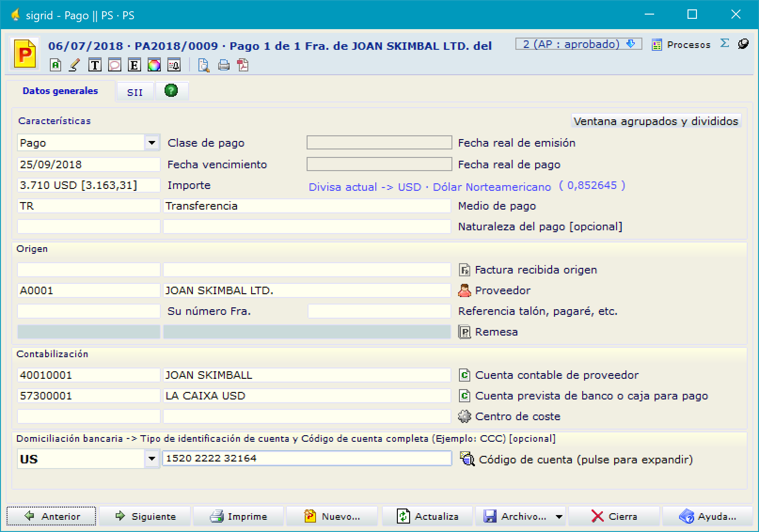Click the Sigma totals icon
Image resolution: width=759 pixels, height=532 pixels.
725,44
